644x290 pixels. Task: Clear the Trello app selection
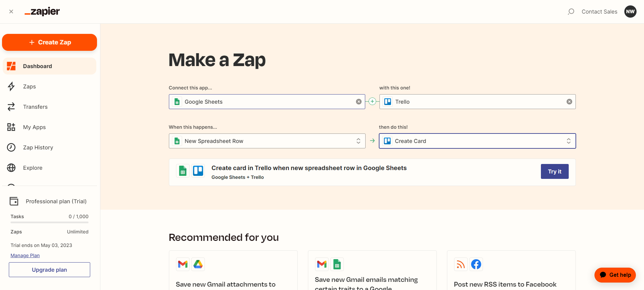pos(569,102)
